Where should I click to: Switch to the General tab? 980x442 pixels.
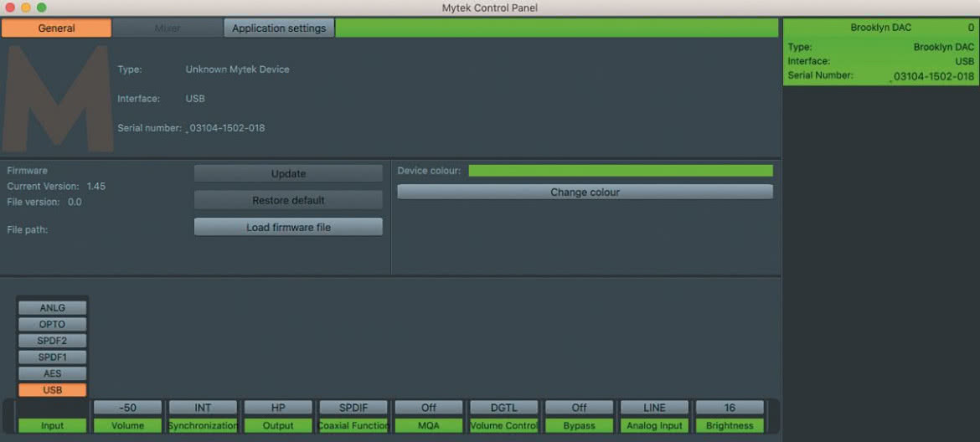56,28
